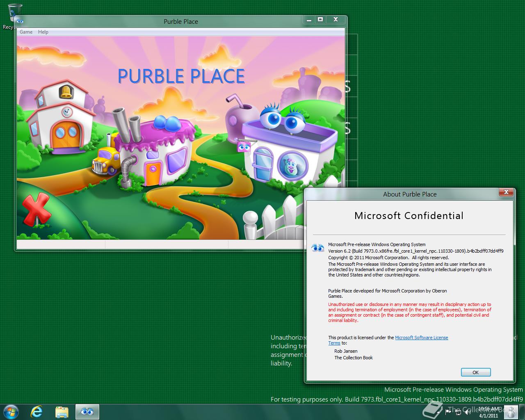Image resolution: width=525 pixels, height=420 pixels.
Task: Click the PURBLE PLACE title text
Action: (x=181, y=76)
